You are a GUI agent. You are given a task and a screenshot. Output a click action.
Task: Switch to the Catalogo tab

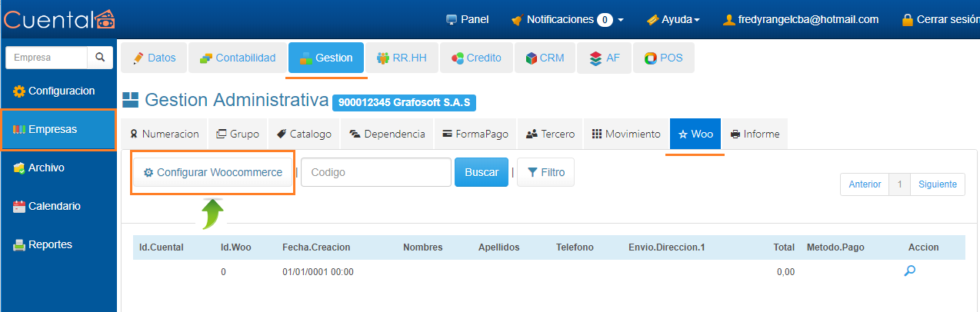point(304,134)
